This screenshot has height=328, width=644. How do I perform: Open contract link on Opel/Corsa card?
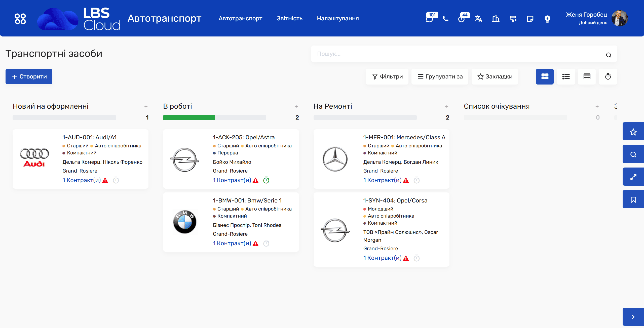(x=382, y=258)
